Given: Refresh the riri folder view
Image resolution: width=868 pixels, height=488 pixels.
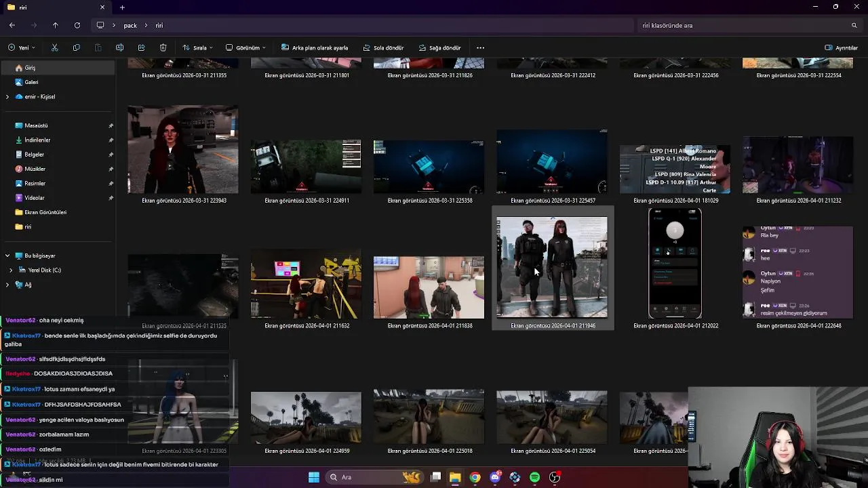Looking at the screenshot, I should click(x=77, y=25).
